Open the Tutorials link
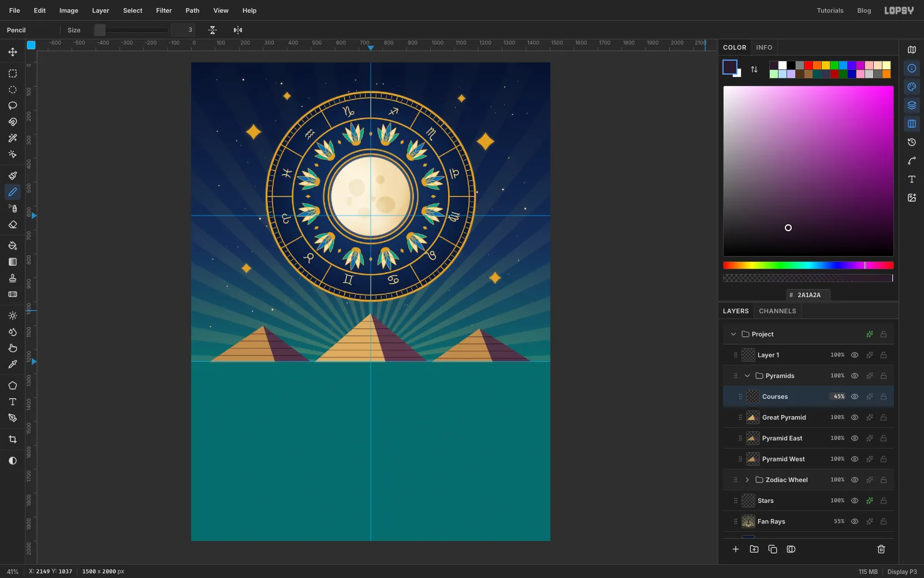The image size is (924, 578). pyautogui.click(x=830, y=10)
